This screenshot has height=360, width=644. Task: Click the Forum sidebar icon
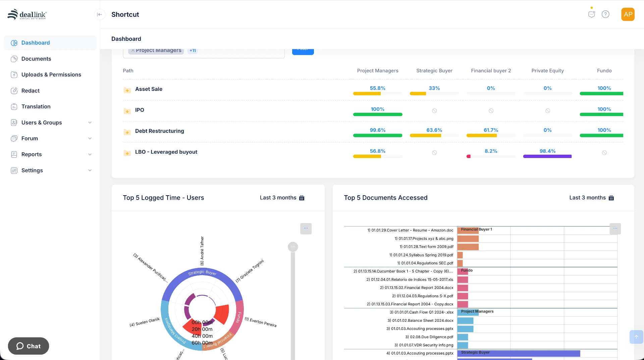tap(14, 139)
